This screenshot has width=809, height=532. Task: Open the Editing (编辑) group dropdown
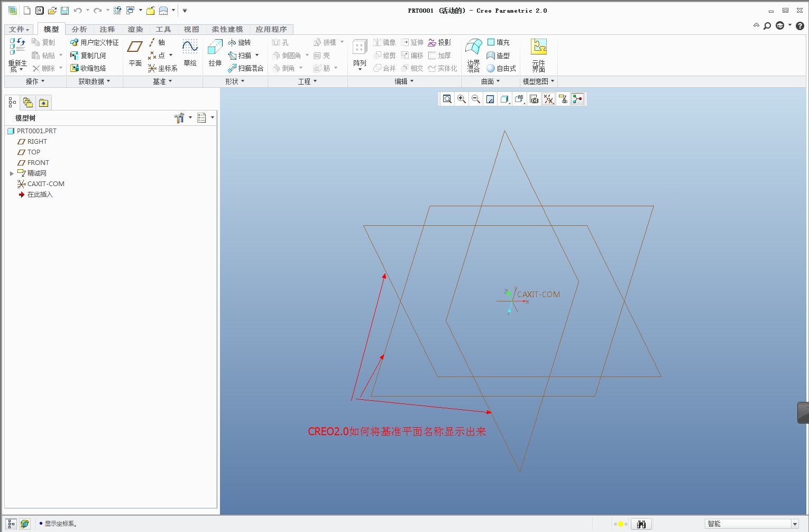pos(404,81)
